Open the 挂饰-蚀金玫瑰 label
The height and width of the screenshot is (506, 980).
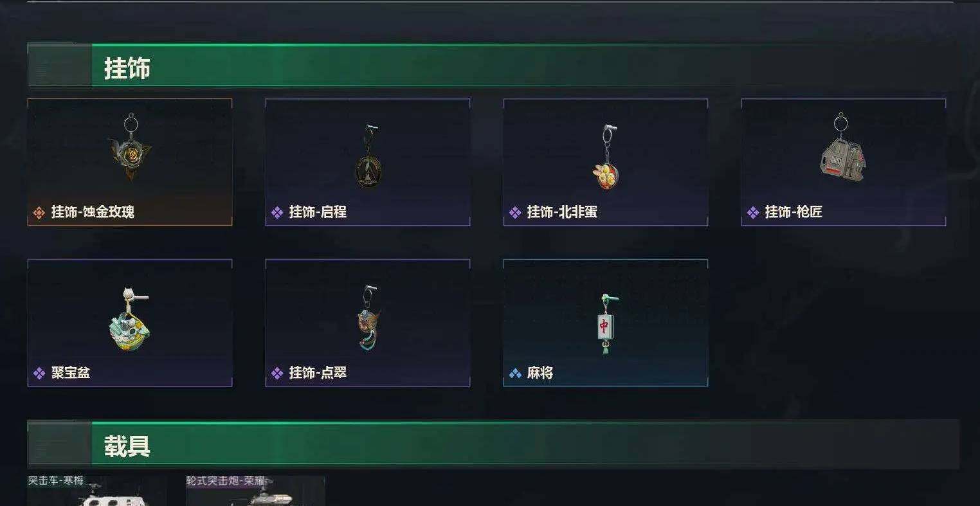93,212
